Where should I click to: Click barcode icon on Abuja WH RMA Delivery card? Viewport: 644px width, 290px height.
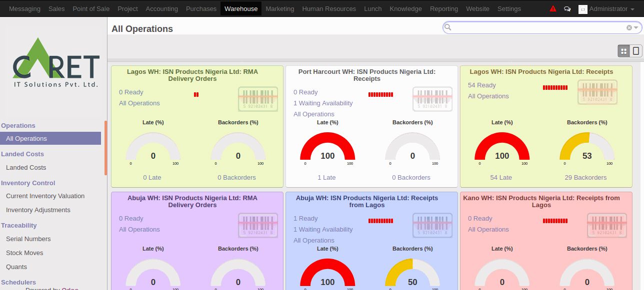pyautogui.click(x=257, y=225)
